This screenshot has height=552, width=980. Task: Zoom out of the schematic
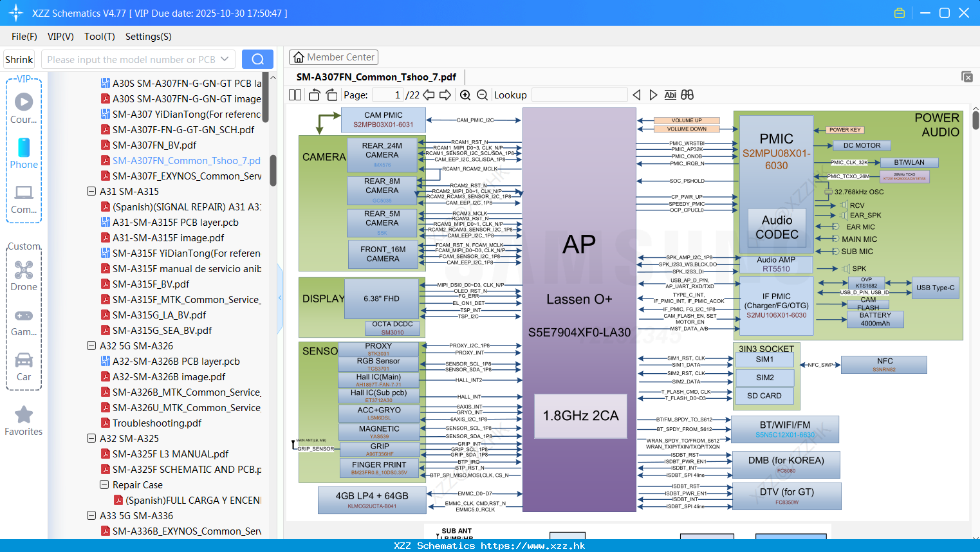pyautogui.click(x=482, y=95)
